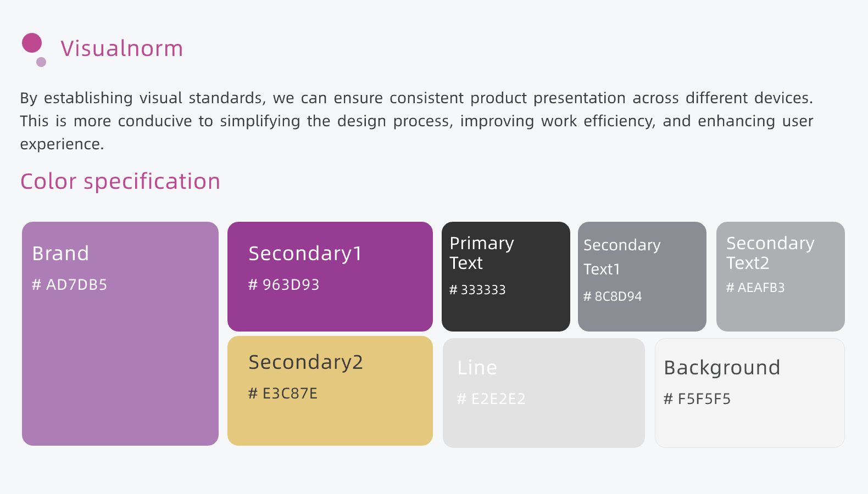Click the # E3C87E hex code

pyautogui.click(x=283, y=394)
